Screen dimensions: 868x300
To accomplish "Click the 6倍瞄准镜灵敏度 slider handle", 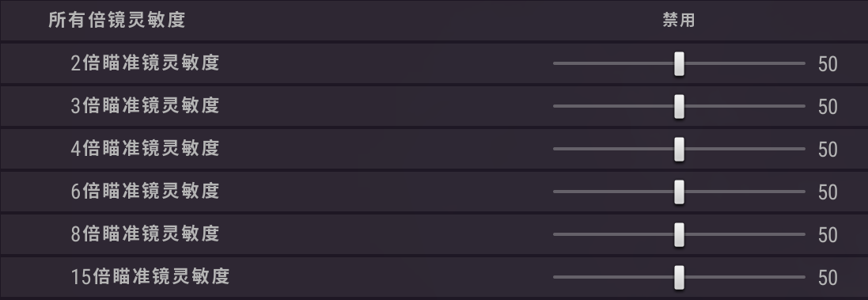I will (679, 192).
